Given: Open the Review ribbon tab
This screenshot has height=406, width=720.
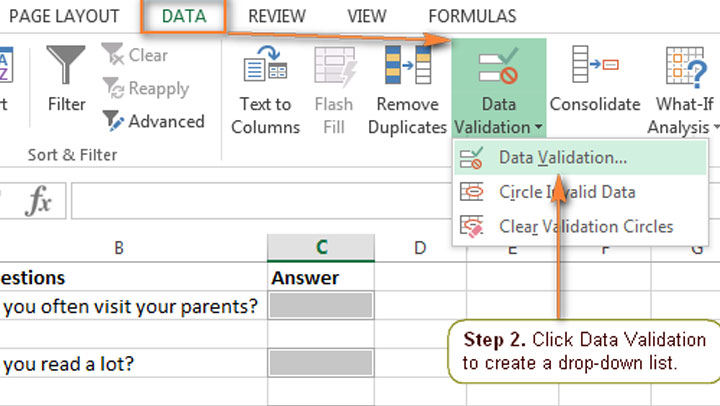Looking at the screenshot, I should (277, 16).
